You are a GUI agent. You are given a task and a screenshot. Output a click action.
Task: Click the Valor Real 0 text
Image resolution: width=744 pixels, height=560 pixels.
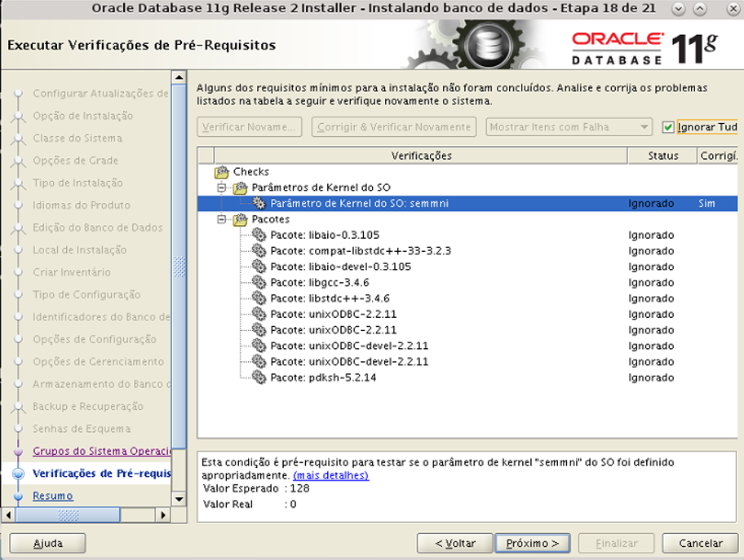point(250,505)
